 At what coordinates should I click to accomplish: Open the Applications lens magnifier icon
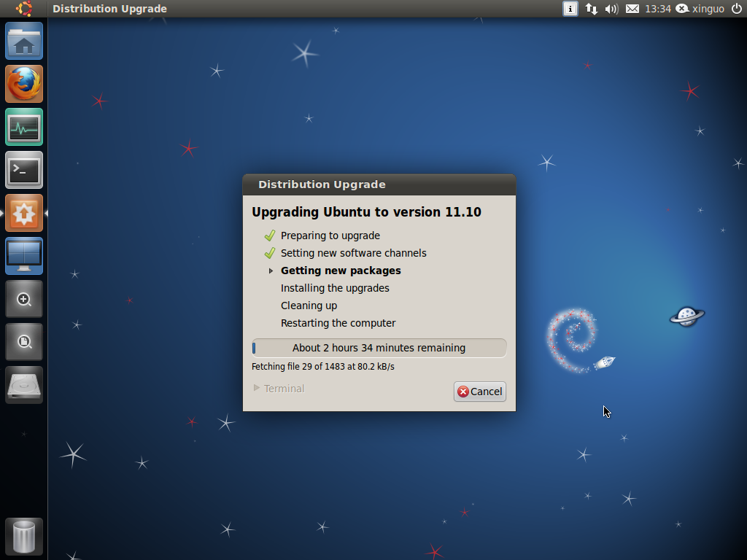pos(24,299)
